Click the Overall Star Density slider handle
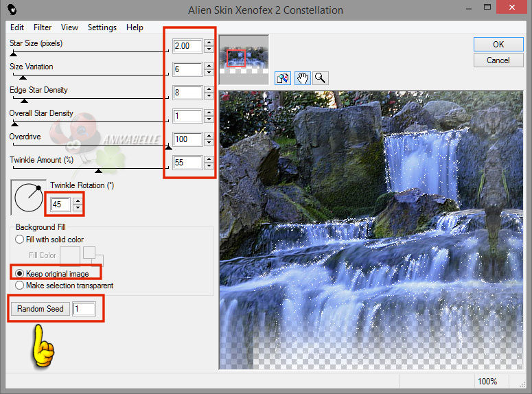532x394 pixels. (14, 124)
